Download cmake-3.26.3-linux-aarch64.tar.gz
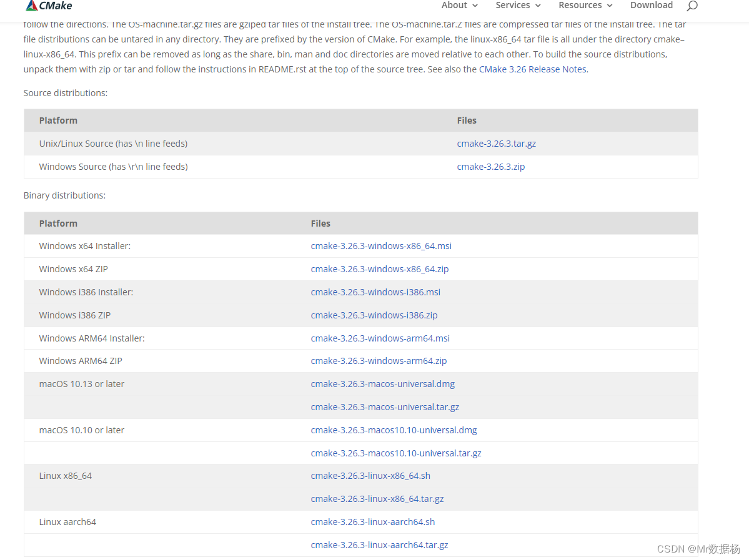Image resolution: width=749 pixels, height=560 pixels. [379, 544]
